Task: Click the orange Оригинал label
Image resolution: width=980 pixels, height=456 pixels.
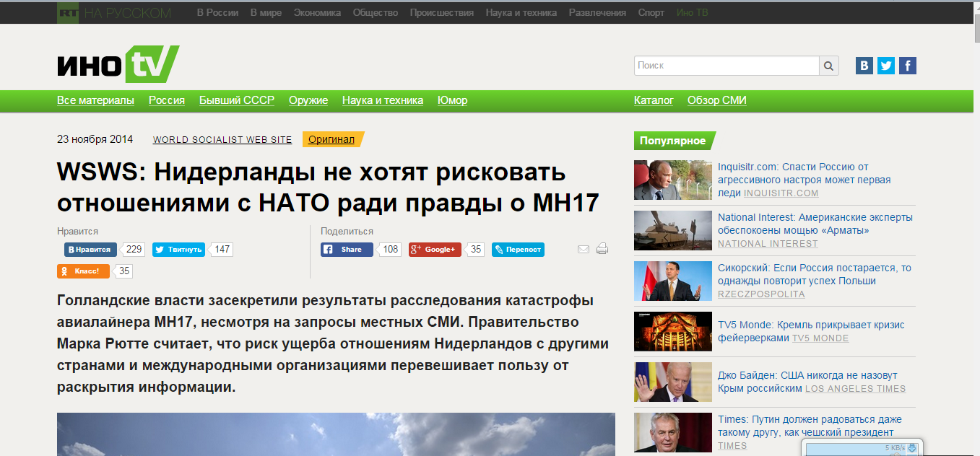Action: coord(331,139)
